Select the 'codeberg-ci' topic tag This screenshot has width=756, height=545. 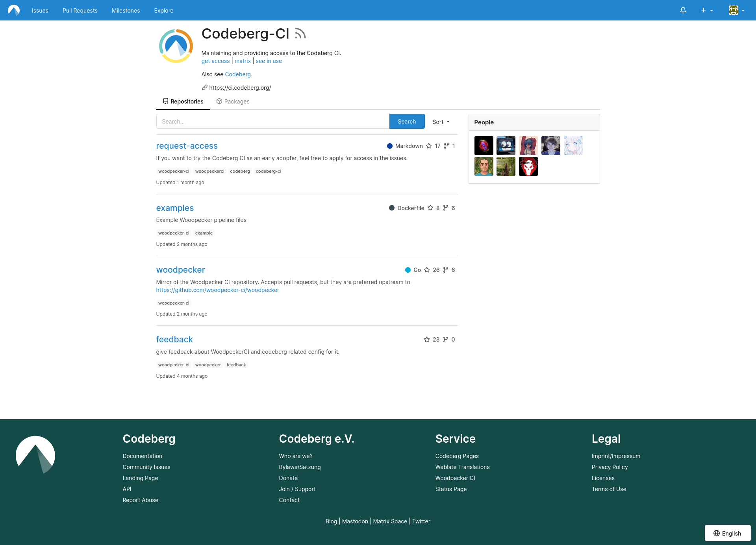point(269,171)
